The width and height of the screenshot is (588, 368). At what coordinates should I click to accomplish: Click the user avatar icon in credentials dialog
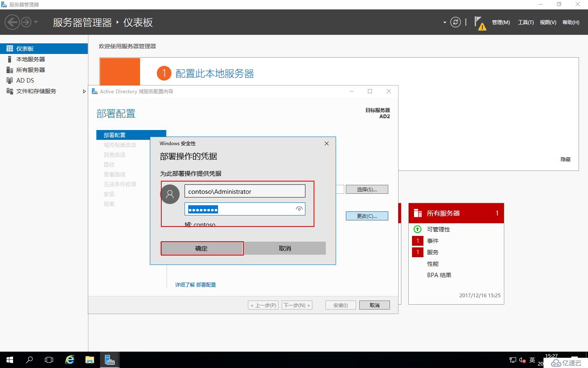pyautogui.click(x=170, y=194)
